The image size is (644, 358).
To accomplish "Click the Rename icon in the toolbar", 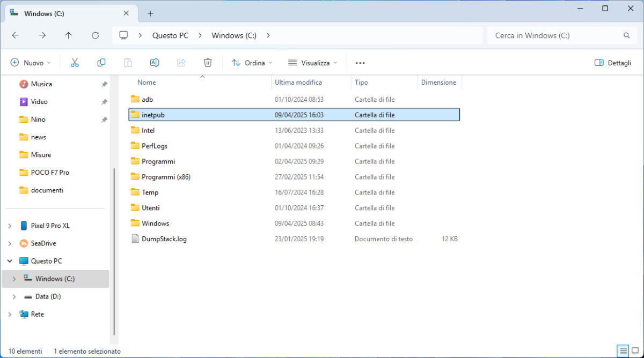I will (x=155, y=62).
